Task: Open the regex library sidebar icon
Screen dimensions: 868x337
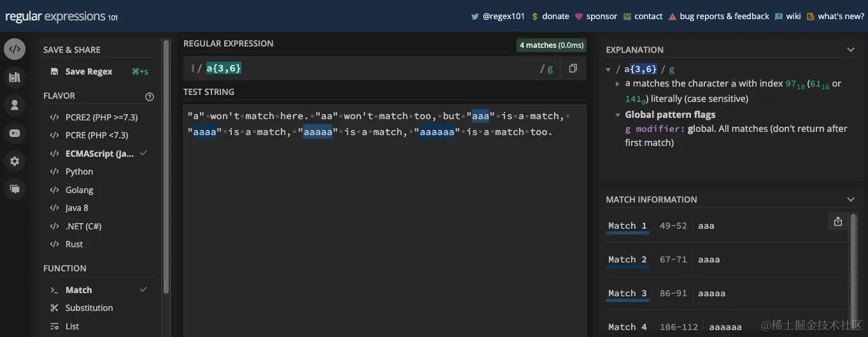Action: [15, 78]
